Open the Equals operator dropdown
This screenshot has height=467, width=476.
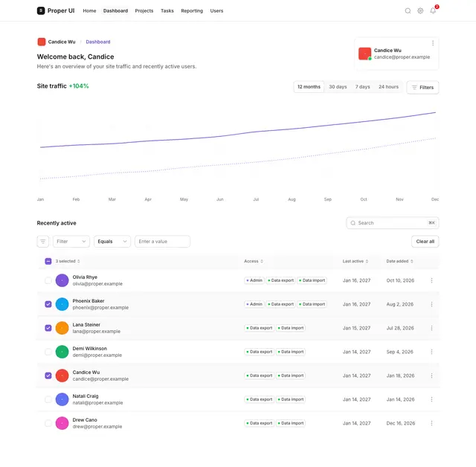pos(112,242)
